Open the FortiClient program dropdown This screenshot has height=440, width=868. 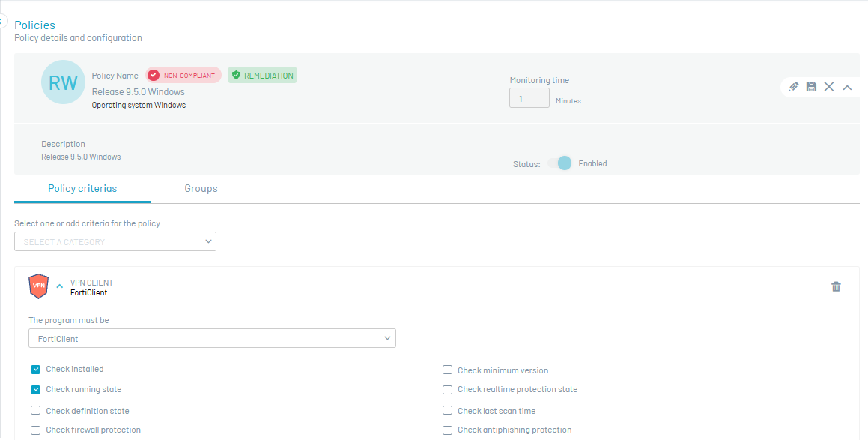click(x=212, y=339)
